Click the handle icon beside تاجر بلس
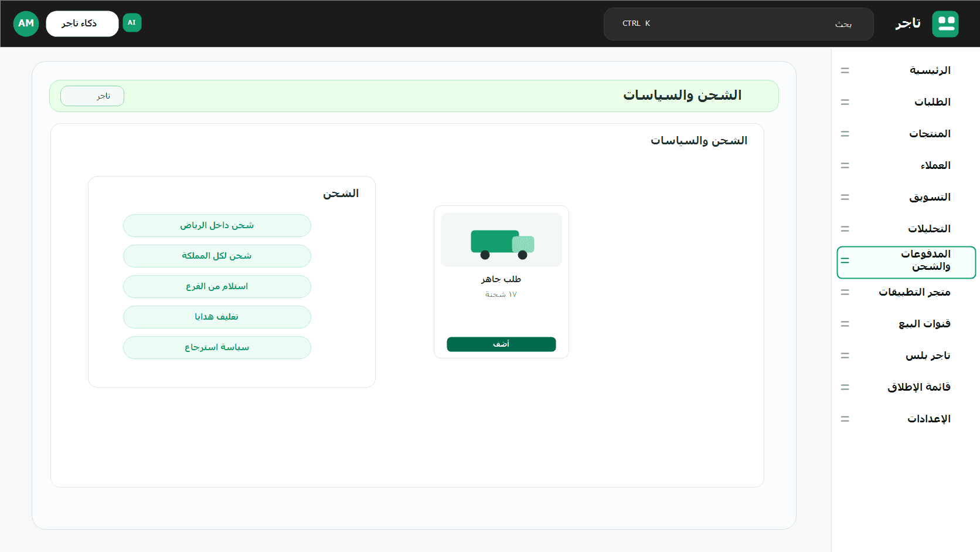Screen dimensions: 980x552 [x=845, y=355]
